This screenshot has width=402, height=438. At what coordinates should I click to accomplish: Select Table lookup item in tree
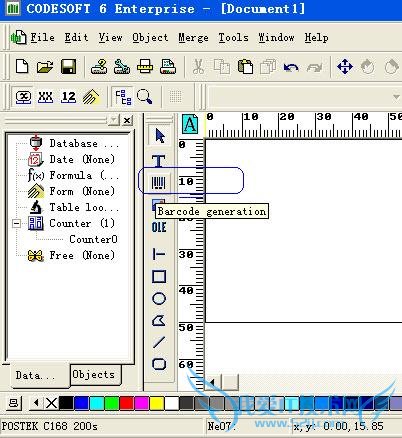(x=74, y=207)
